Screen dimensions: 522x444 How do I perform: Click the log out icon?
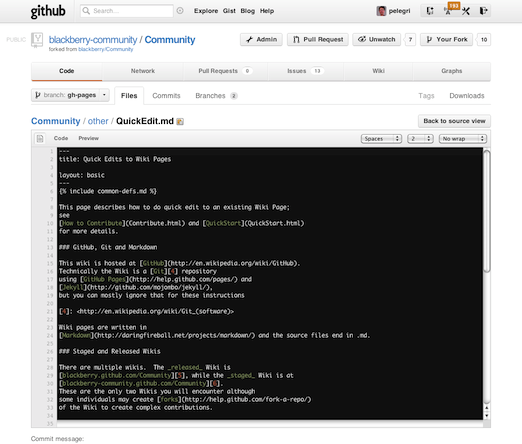[x=483, y=11]
